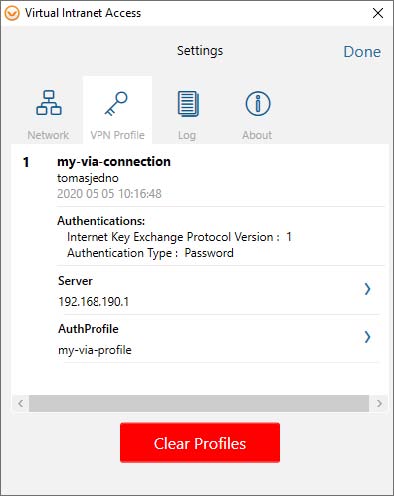Click the Settings heading
This screenshot has width=394, height=496.
point(200,51)
